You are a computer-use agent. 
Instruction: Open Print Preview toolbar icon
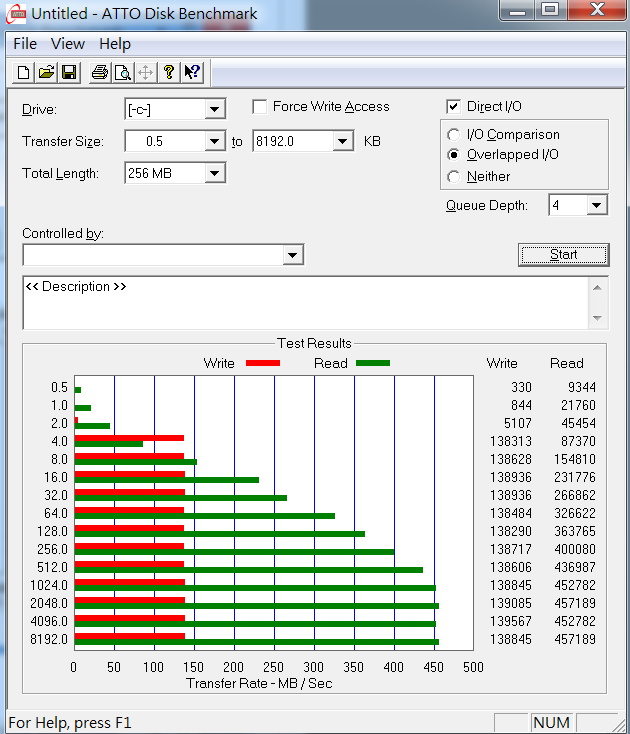click(x=123, y=73)
